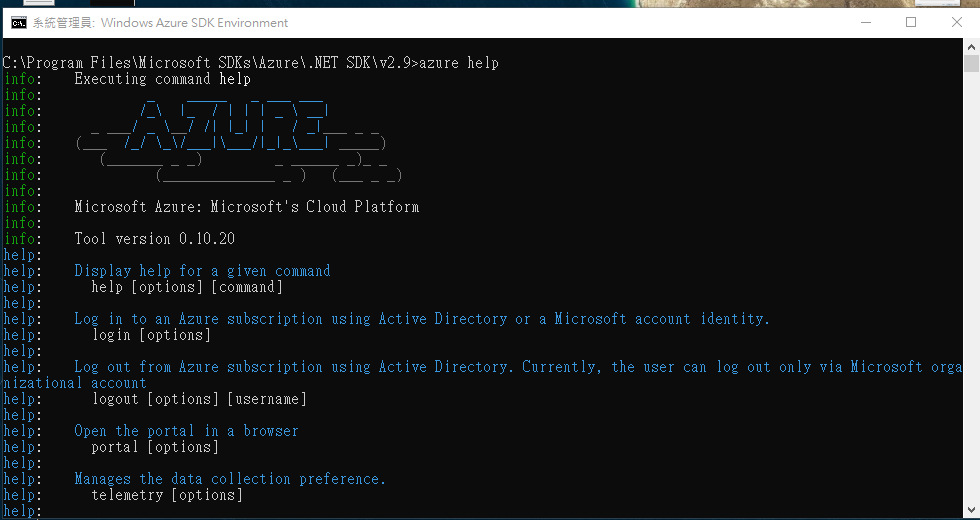Click 'Display help for a given command'
Screen dimensions: 980x520
click(202, 271)
